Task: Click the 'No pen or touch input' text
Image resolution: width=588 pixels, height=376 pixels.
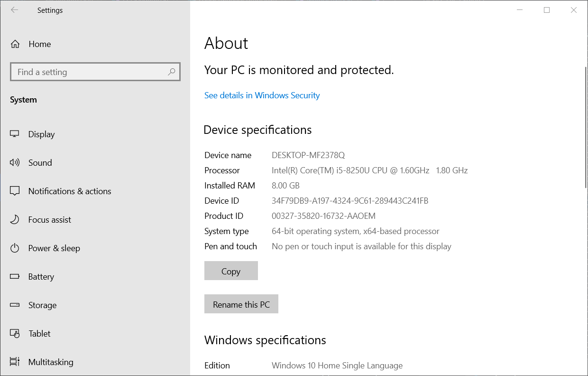Action: [x=361, y=246]
